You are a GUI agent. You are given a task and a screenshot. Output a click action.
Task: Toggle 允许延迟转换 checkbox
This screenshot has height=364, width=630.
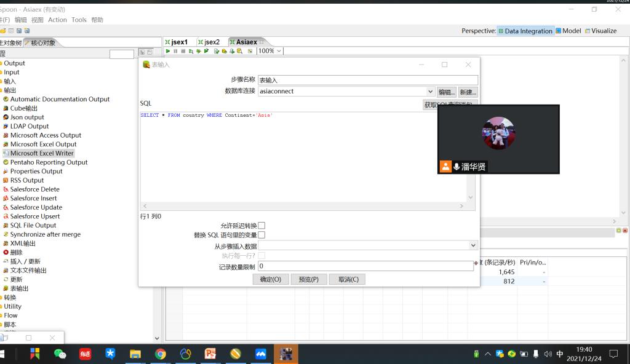tap(261, 226)
